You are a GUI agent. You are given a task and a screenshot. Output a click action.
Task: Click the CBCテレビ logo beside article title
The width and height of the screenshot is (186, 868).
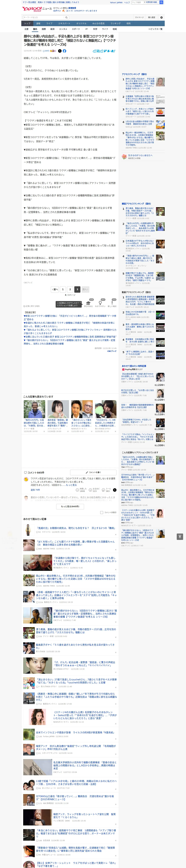coord(104,51)
